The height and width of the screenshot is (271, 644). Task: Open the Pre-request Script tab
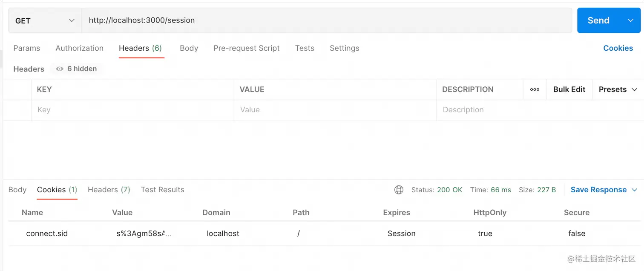point(246,48)
